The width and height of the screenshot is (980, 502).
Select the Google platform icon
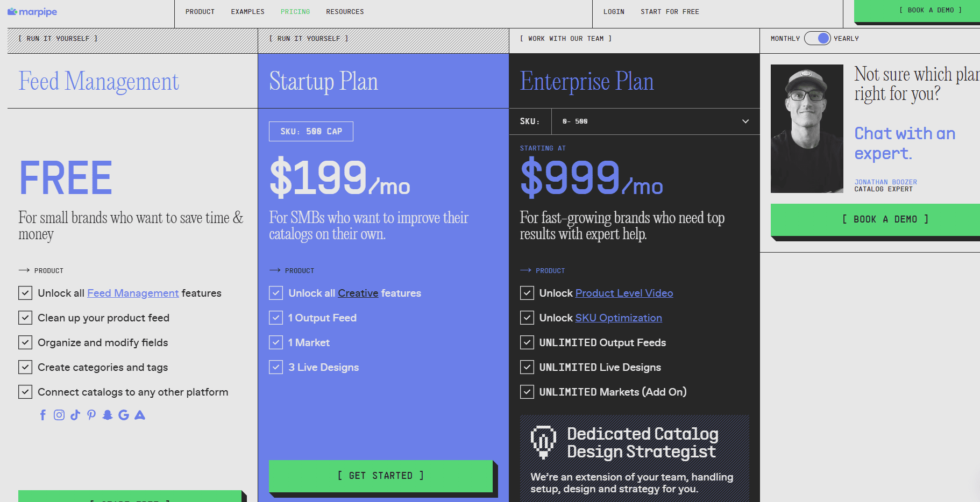[123, 414]
